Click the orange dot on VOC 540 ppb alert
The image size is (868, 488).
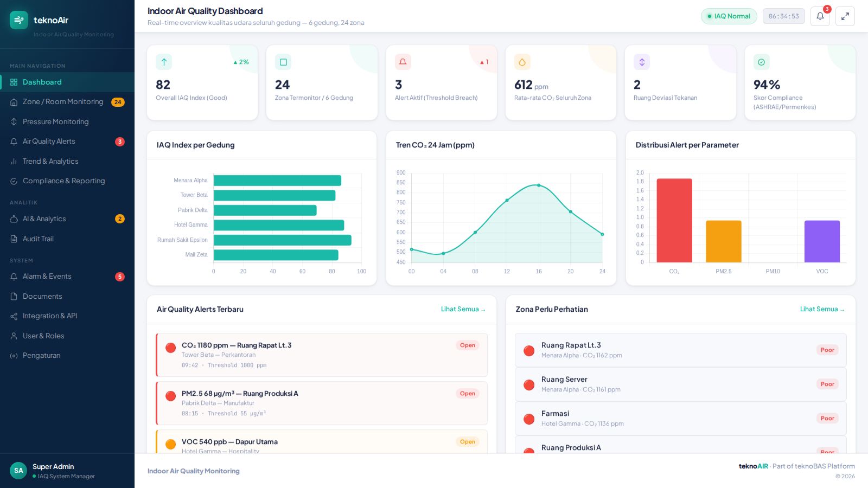pos(170,444)
